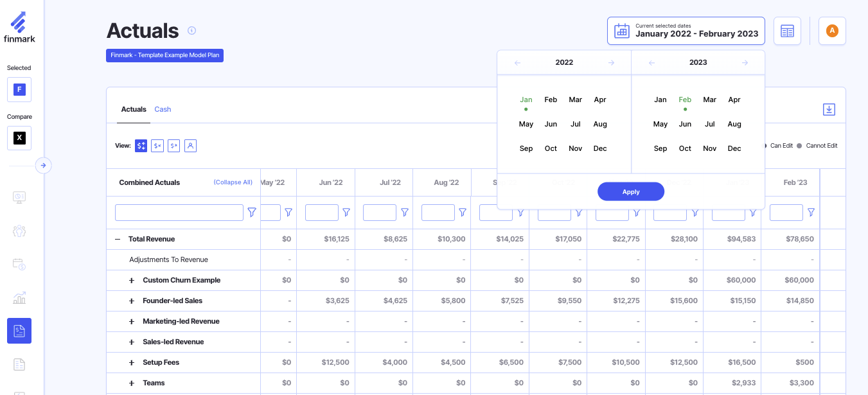Select the Actuals tab
This screenshot has height=395, width=868.
click(134, 109)
